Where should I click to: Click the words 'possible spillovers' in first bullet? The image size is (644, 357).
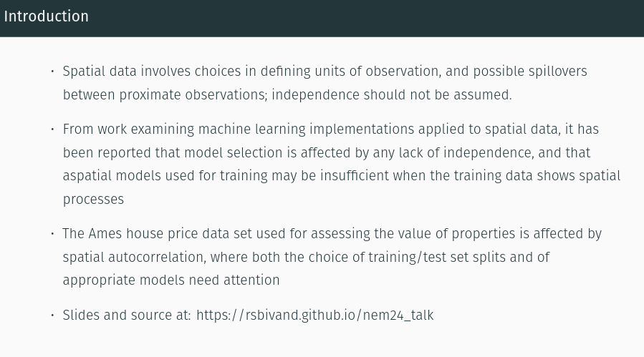click(x=530, y=72)
